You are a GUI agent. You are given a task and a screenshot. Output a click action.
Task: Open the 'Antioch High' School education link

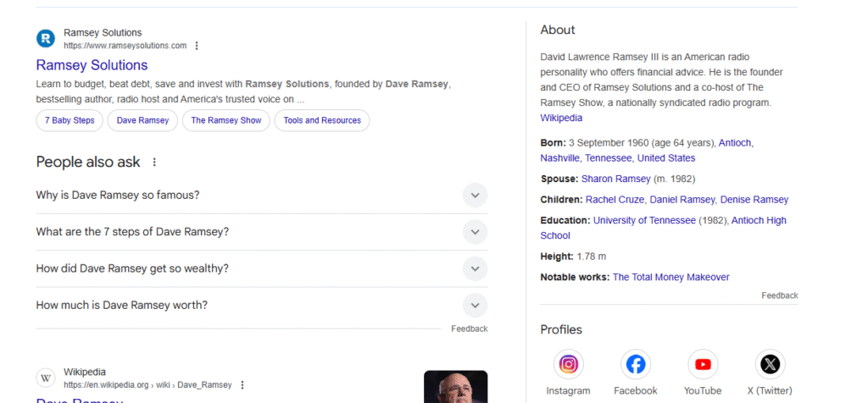[759, 221]
